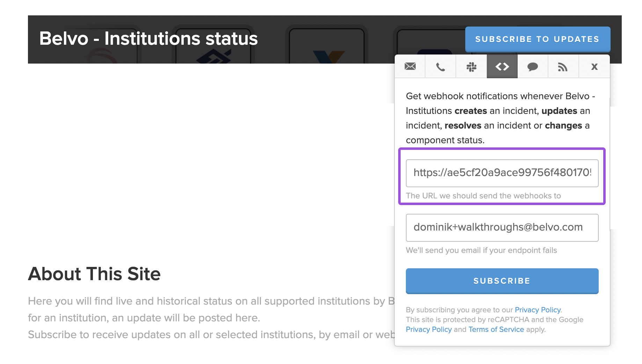The width and height of the screenshot is (642, 364).
Task: Switch to email subscription envelope tab
Action: [x=410, y=66]
